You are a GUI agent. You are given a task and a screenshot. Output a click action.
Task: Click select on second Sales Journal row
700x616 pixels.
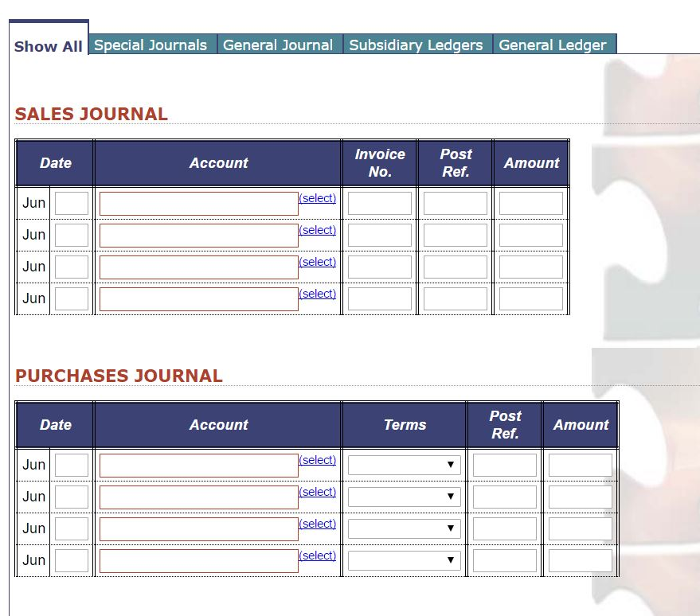pyautogui.click(x=317, y=230)
